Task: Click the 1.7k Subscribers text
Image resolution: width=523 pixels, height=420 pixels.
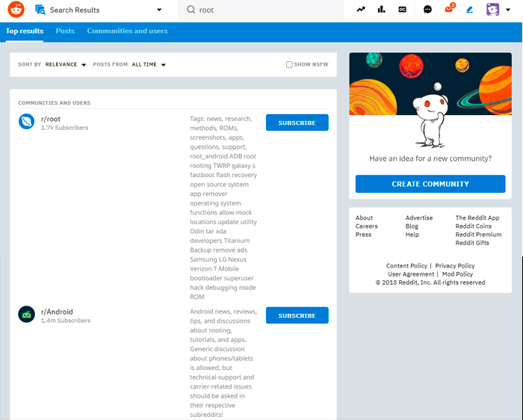Action: tap(65, 128)
